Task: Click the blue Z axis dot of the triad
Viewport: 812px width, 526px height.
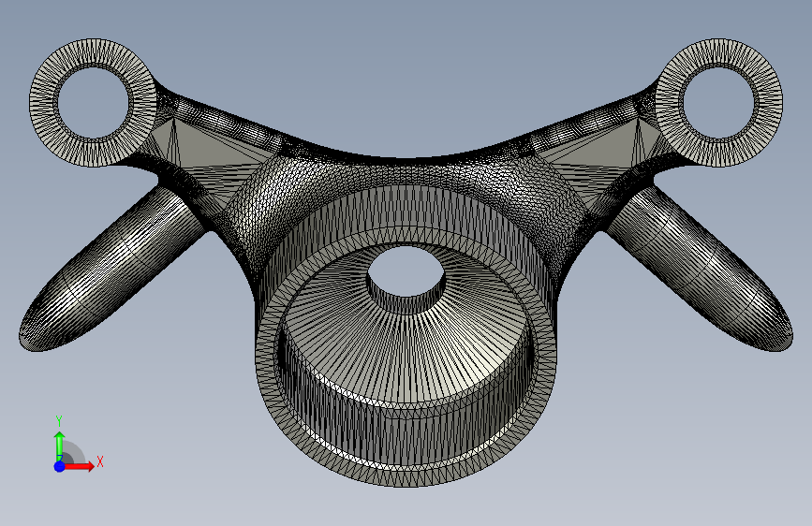Action: pos(60,466)
